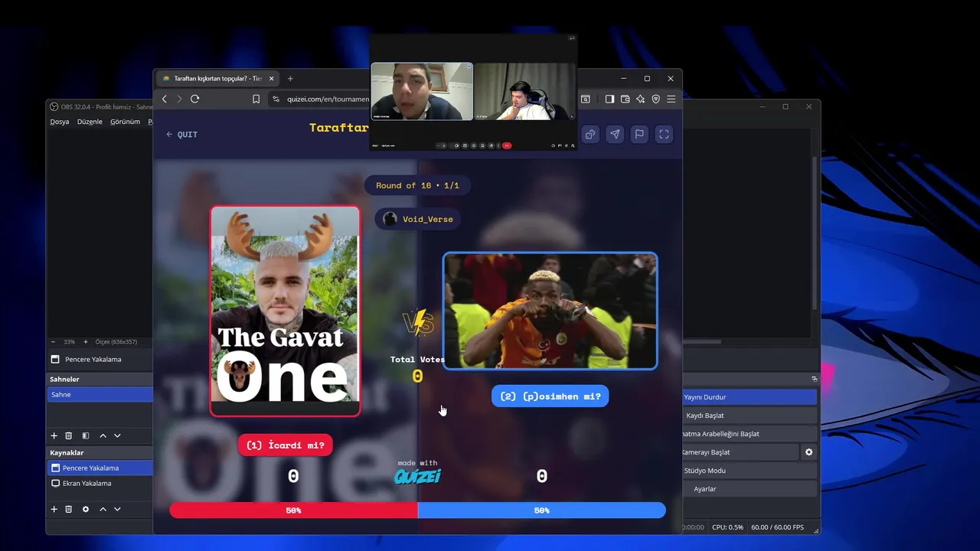Screen dimensions: 980x551
Task: Select Pencere Yakalama source in Kaynaklar
Action: point(100,468)
